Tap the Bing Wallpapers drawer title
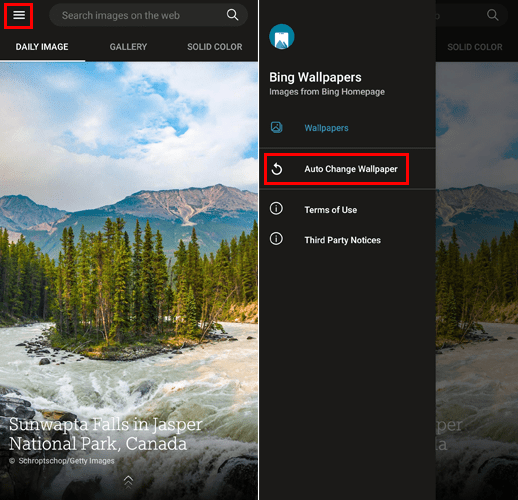The image size is (518, 500). pyautogui.click(x=315, y=77)
